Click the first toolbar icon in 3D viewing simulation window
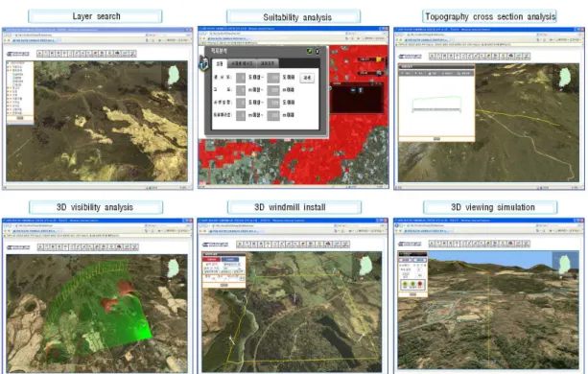Image resolution: width=588 pixels, height=374 pixels. click(432, 244)
